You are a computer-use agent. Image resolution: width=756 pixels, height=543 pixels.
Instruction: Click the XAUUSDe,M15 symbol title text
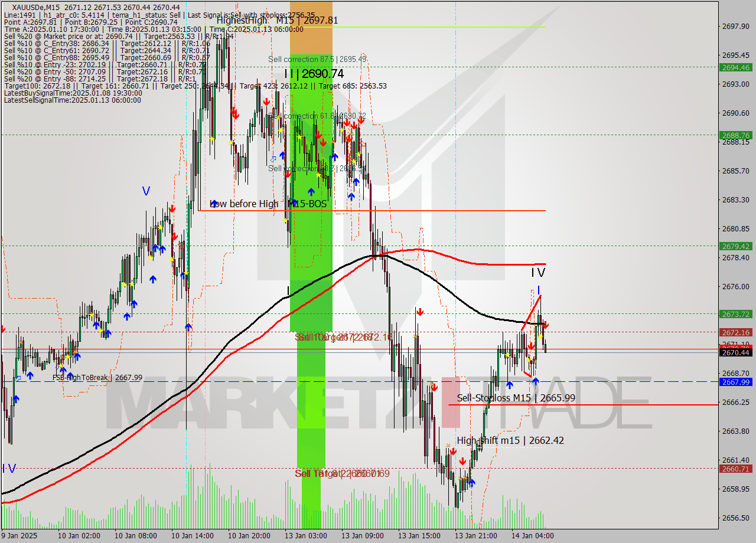(x=36, y=7)
